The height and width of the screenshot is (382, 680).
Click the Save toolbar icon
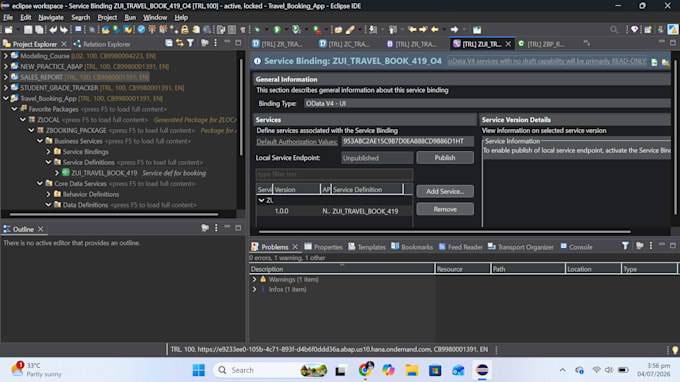point(28,29)
